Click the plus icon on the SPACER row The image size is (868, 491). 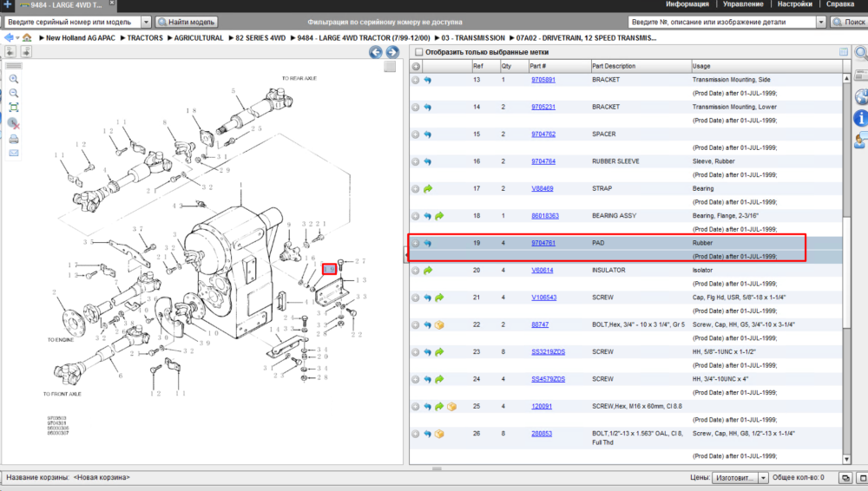pyautogui.click(x=415, y=134)
